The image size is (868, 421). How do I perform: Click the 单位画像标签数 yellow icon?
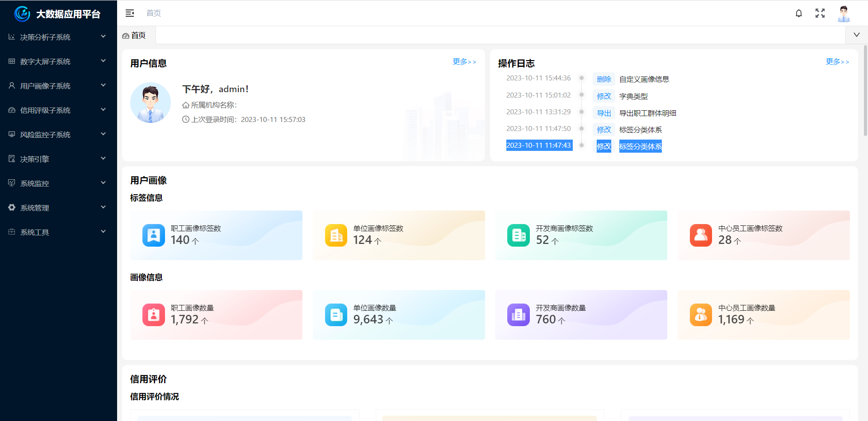point(336,235)
